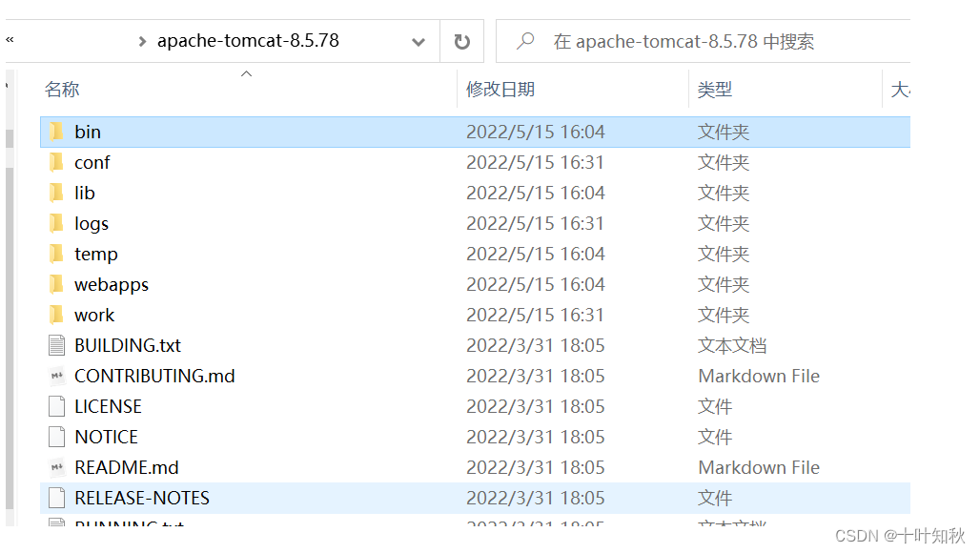Select the work folder icon
The image size is (980, 553).
coord(56,315)
